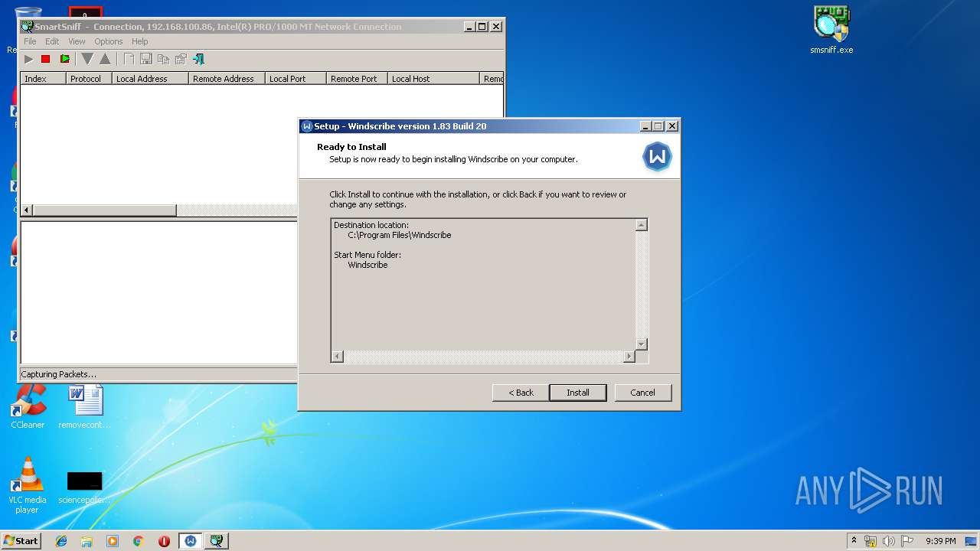
Task: Sort by the Remote Address column header
Action: 227,79
